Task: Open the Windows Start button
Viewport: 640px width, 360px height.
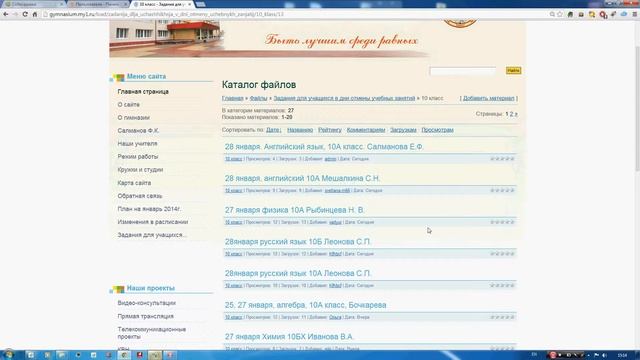Action: click(x=8, y=355)
